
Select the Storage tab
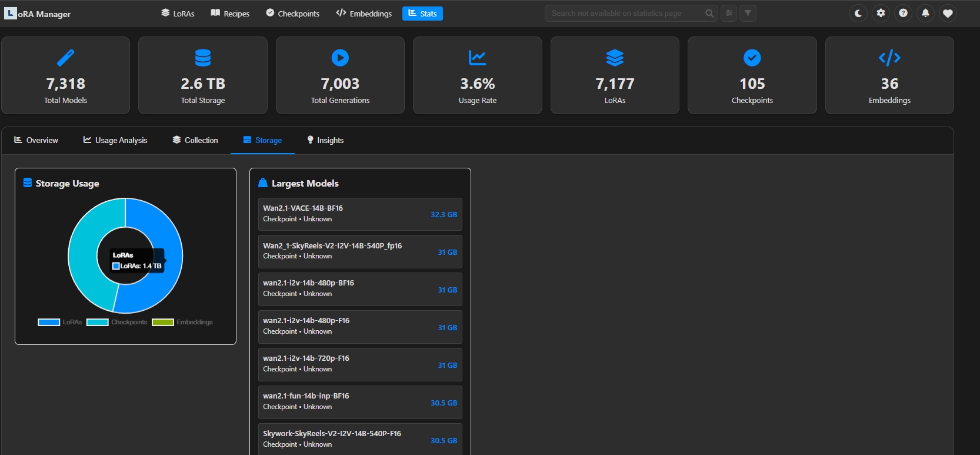tap(262, 140)
